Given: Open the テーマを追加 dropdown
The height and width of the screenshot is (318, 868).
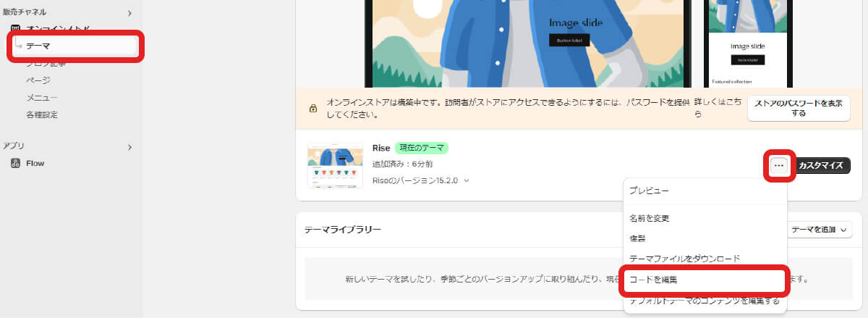Looking at the screenshot, I should [x=819, y=230].
